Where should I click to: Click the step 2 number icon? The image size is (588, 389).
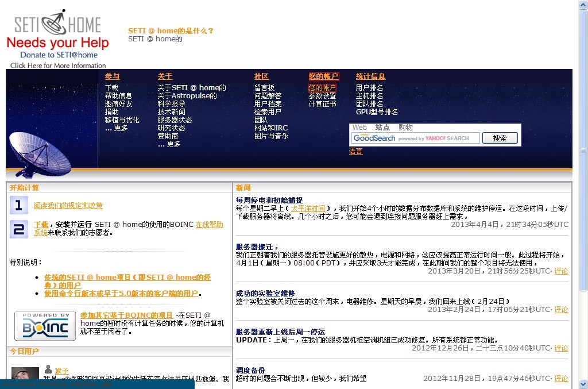[19, 229]
